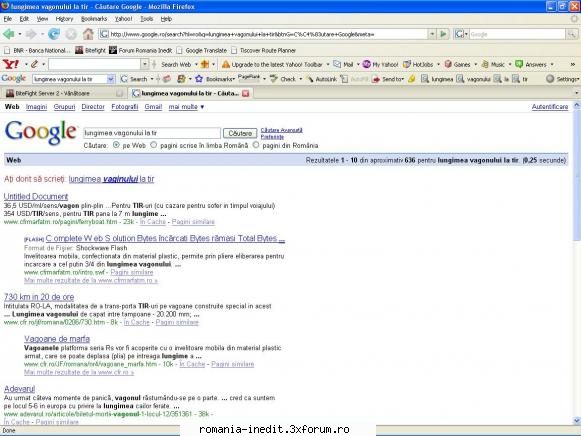Open the File menu
The width and height of the screenshot is (581, 436).
click(x=7, y=19)
